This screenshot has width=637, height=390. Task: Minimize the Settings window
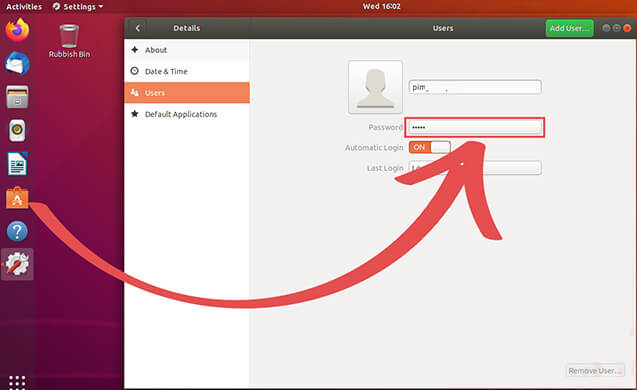pos(606,28)
